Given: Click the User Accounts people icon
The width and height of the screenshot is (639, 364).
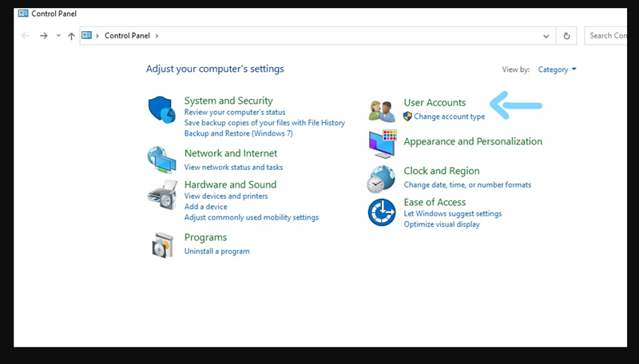Looking at the screenshot, I should point(382,110).
